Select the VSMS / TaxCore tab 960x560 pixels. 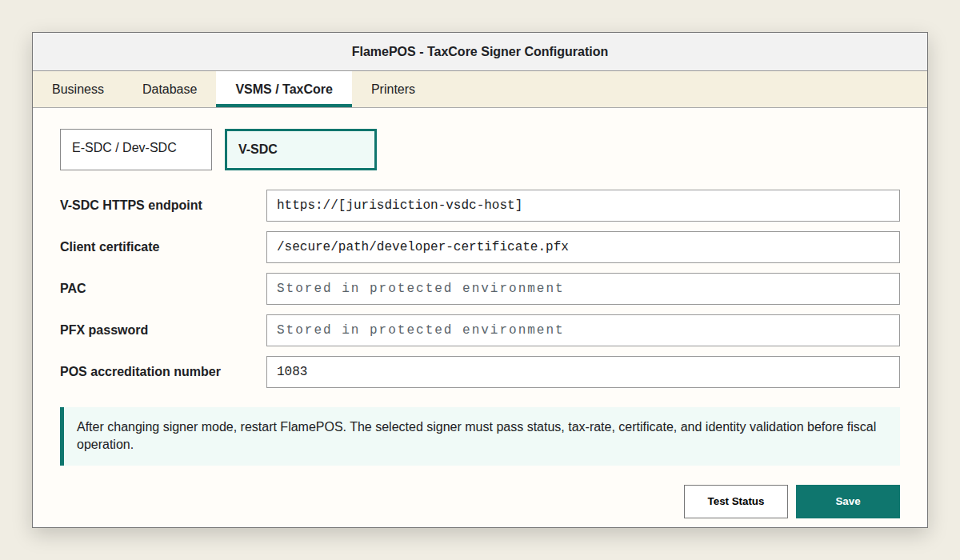tap(284, 89)
